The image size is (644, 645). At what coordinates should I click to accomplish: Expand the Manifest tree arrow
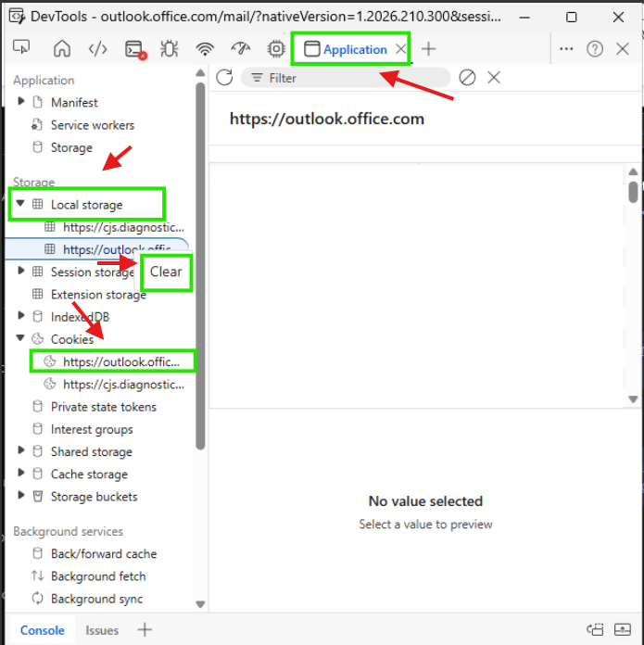(x=20, y=101)
